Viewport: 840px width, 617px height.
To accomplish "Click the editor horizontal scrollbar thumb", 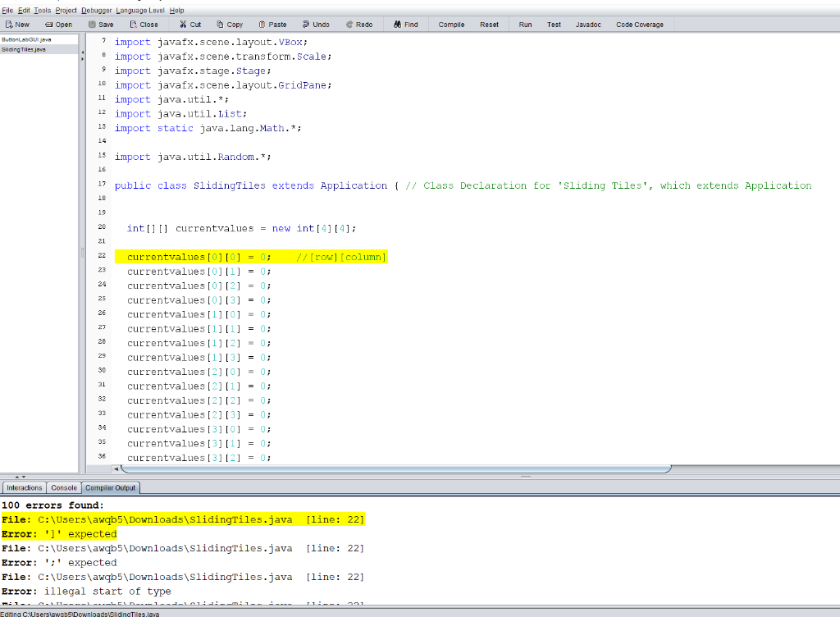I will coord(395,468).
